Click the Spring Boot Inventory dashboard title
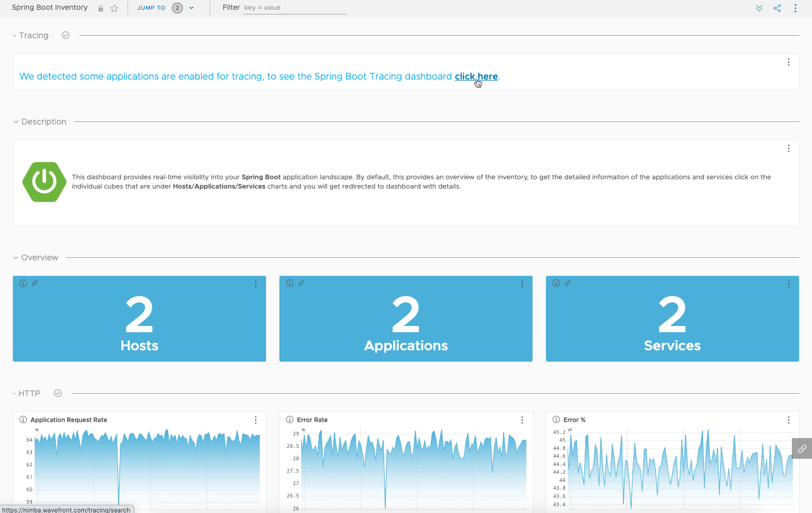Image resolution: width=812 pixels, height=513 pixels. click(x=50, y=8)
